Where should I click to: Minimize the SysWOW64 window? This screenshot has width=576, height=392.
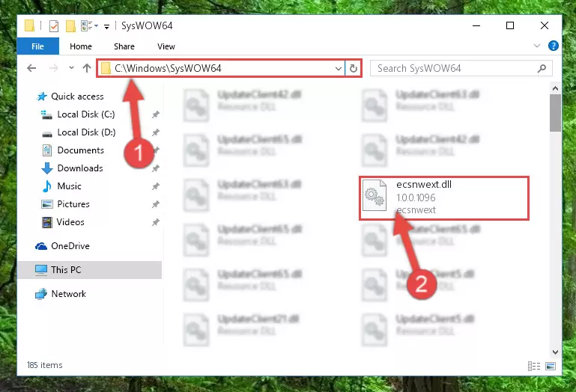[x=476, y=25]
